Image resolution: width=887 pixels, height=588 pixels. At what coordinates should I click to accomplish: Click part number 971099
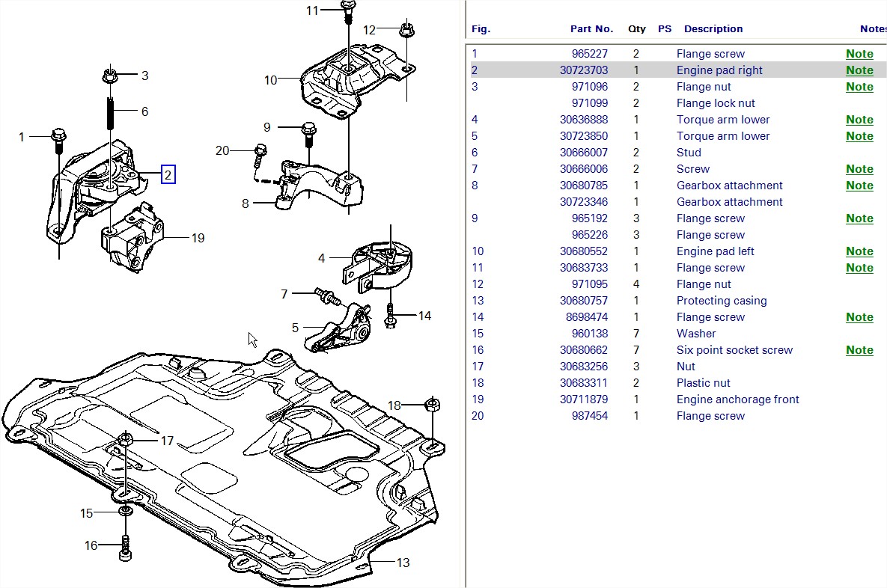(589, 103)
